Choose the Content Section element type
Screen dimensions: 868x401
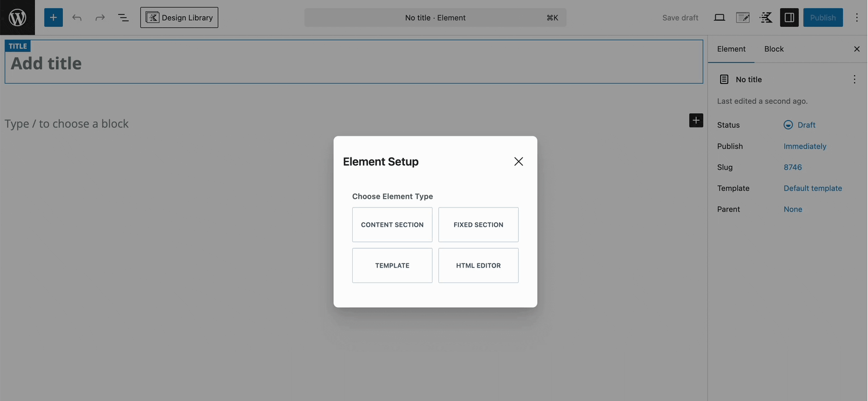(392, 224)
